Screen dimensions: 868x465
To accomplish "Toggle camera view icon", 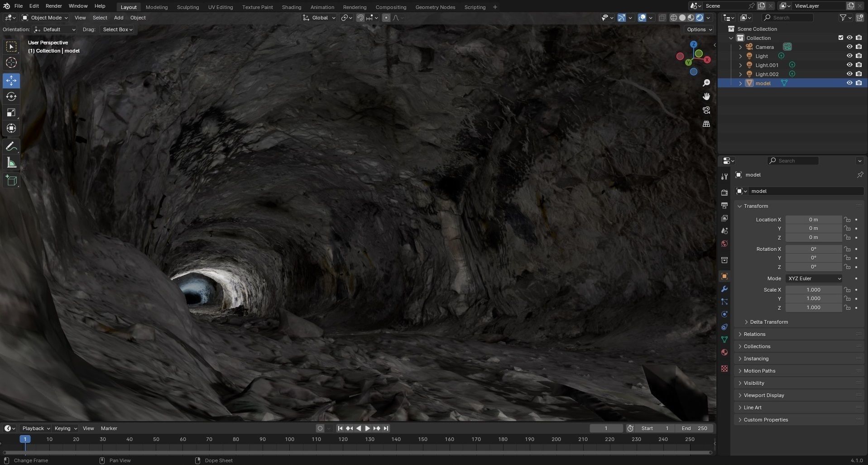I will (706, 110).
